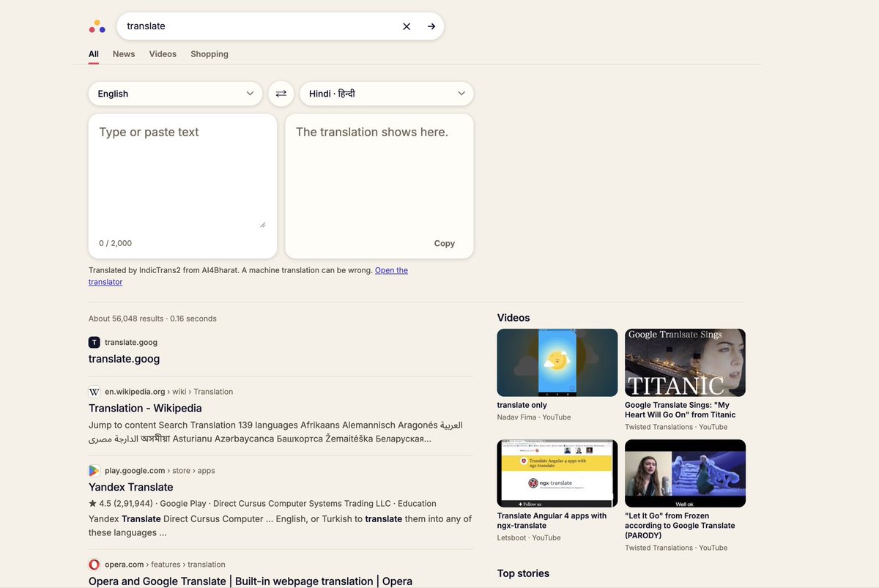
Task: Submit search with the arrow icon
Action: pyautogui.click(x=431, y=26)
